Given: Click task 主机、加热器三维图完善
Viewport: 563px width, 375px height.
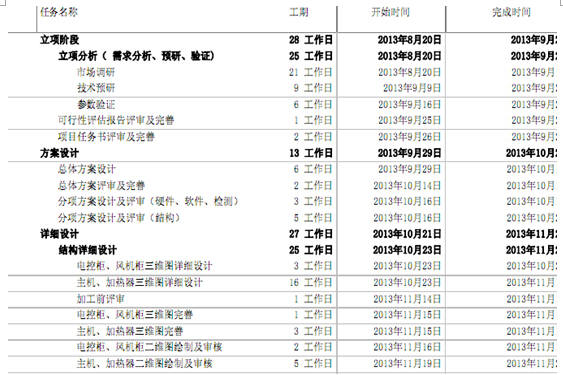Looking at the screenshot, I should [x=130, y=331].
